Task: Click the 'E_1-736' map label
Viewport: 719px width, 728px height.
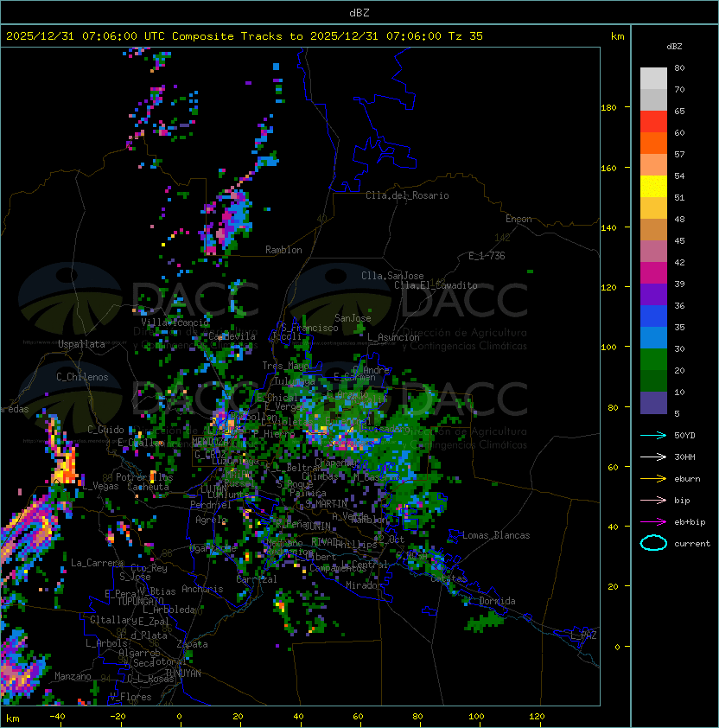Action: (x=487, y=256)
